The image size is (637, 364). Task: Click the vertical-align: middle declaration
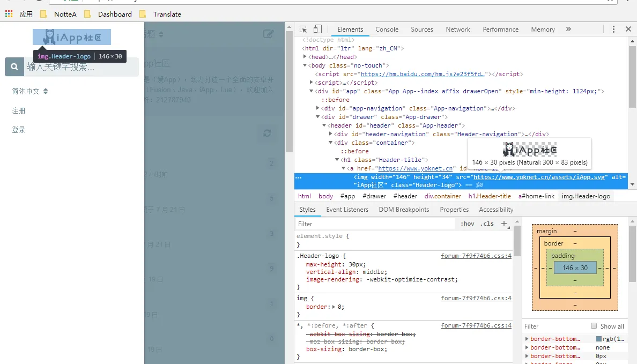point(346,272)
